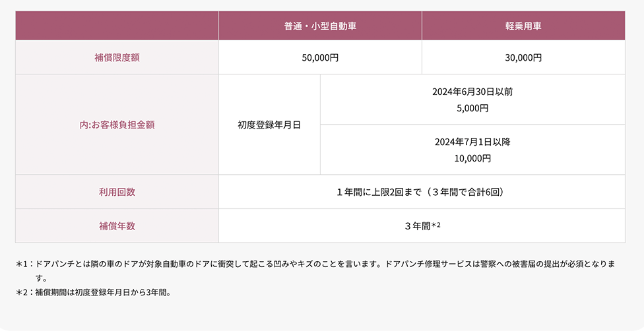Click the 2024年7月1日以降 date text
The width and height of the screenshot is (644, 331).
472,142
